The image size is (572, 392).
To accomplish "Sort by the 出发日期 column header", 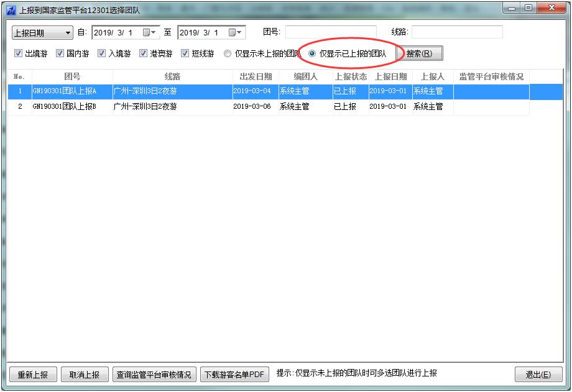I will [256, 76].
